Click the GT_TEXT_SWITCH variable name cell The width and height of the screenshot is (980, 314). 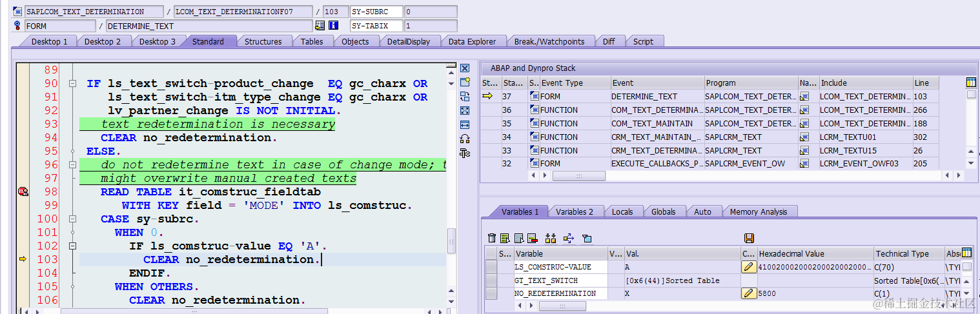point(560,280)
